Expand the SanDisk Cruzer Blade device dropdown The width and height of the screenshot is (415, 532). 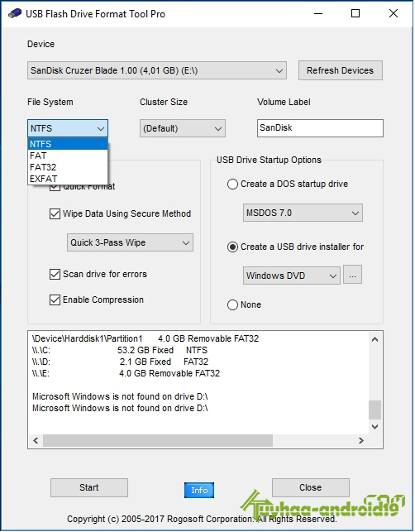tap(157, 70)
